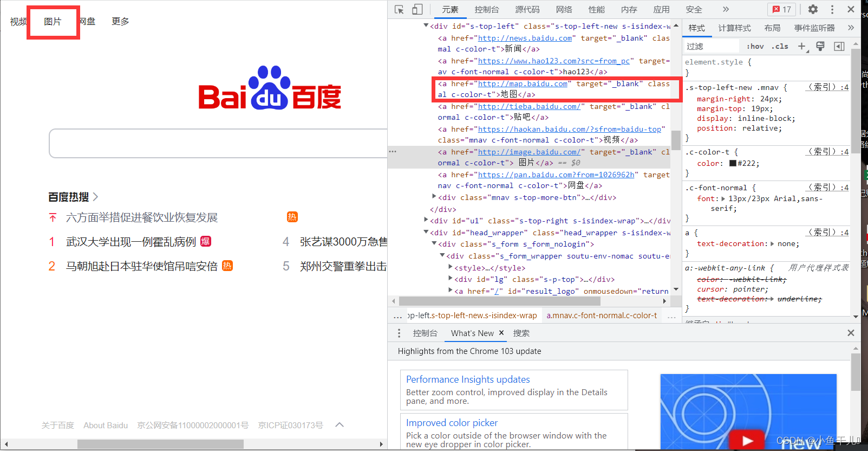Click the Baidu search input box

[218, 143]
